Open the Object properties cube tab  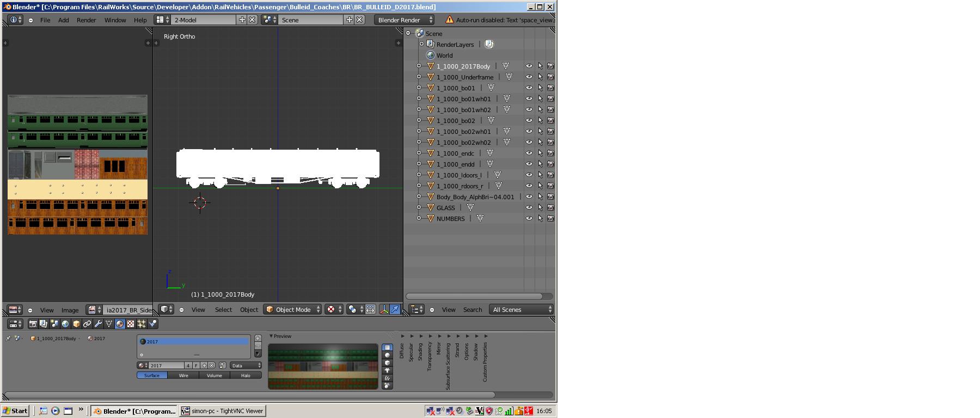click(76, 324)
